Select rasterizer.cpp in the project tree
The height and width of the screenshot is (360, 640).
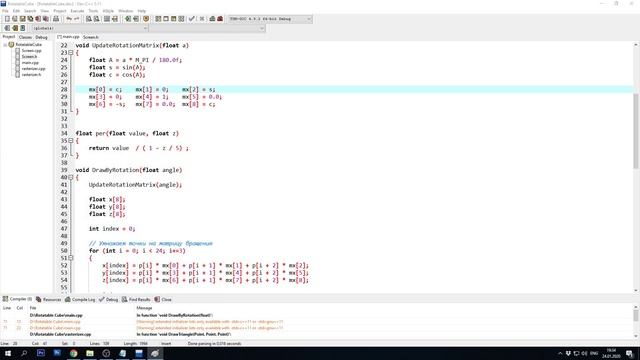click(x=33, y=69)
